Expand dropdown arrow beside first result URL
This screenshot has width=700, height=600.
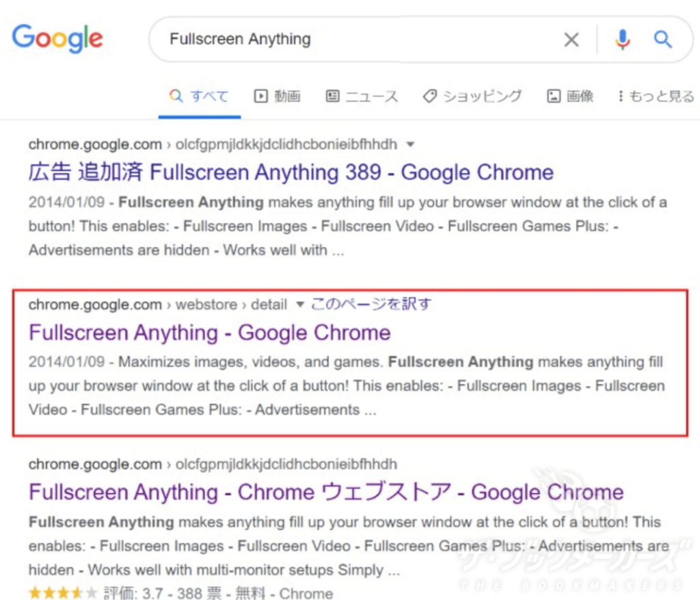coord(410,144)
